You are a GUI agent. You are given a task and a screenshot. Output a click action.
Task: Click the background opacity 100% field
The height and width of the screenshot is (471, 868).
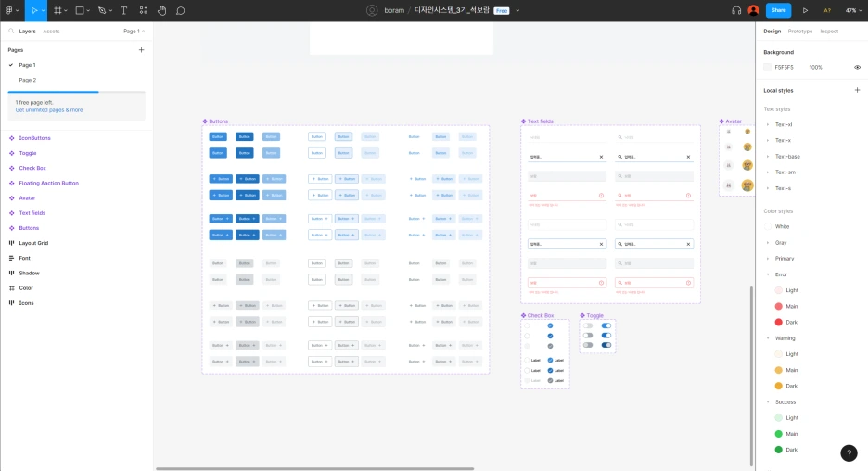[815, 67]
